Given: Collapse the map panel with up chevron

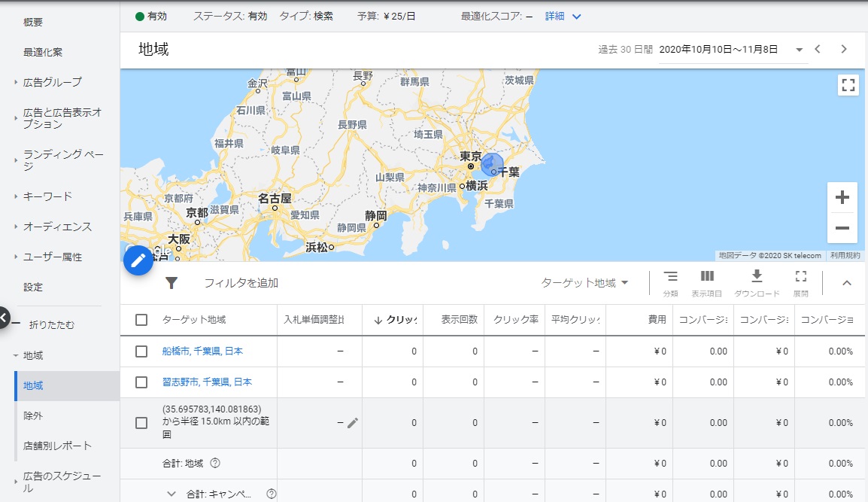Looking at the screenshot, I should [x=846, y=283].
